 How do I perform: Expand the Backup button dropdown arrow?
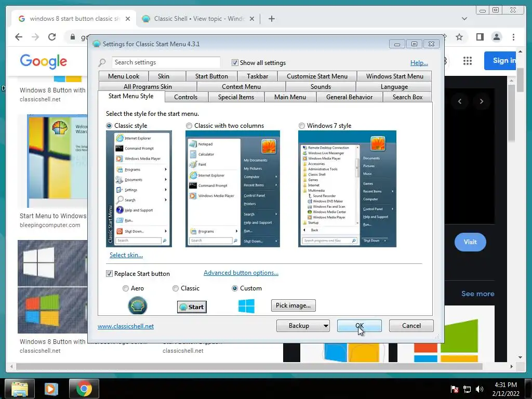tap(325, 326)
